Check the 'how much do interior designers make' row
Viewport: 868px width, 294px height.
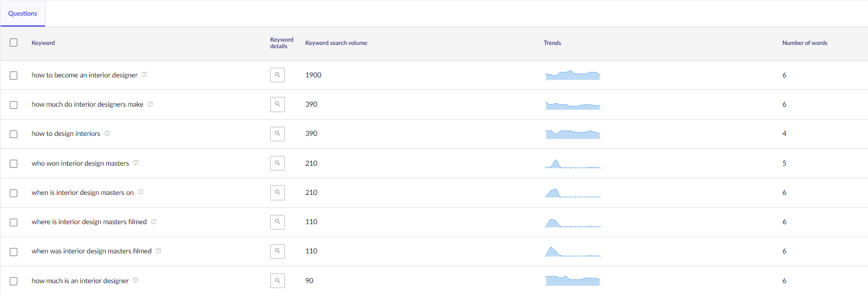[x=14, y=104]
